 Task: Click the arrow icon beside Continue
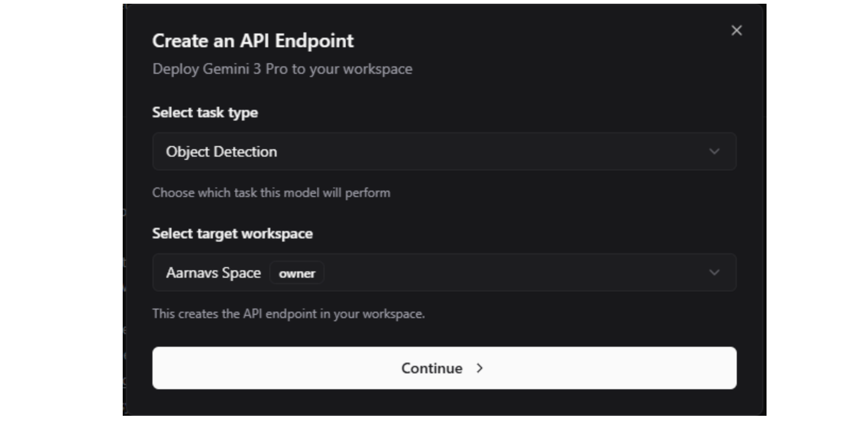point(480,368)
